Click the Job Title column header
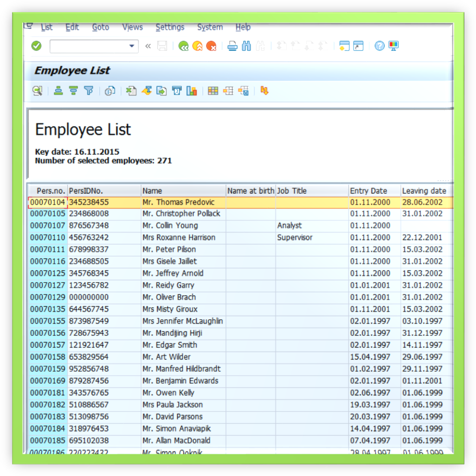This screenshot has height=476, width=476. point(292,191)
